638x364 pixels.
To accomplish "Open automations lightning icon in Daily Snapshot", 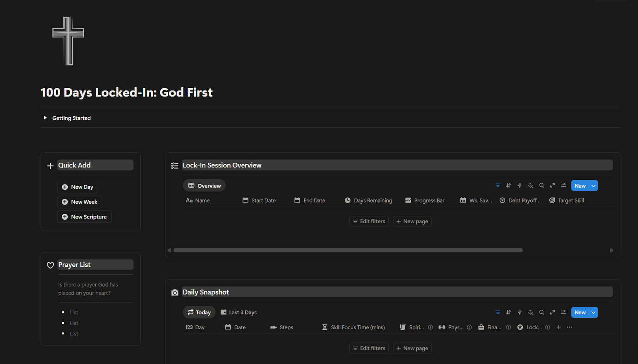I will click(x=520, y=312).
